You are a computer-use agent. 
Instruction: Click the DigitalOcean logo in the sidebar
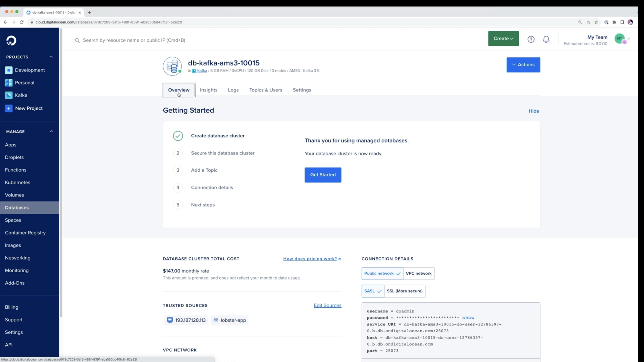point(11,40)
